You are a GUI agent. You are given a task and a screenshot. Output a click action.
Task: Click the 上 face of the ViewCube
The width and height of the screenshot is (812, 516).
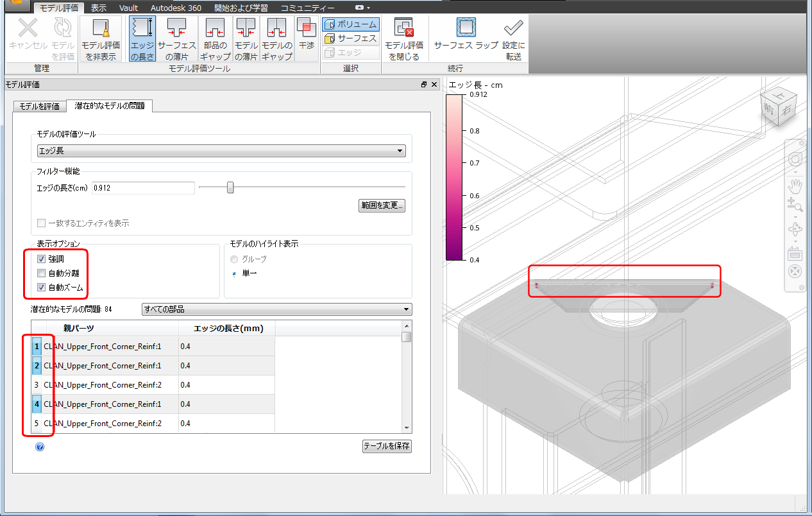pos(777,95)
